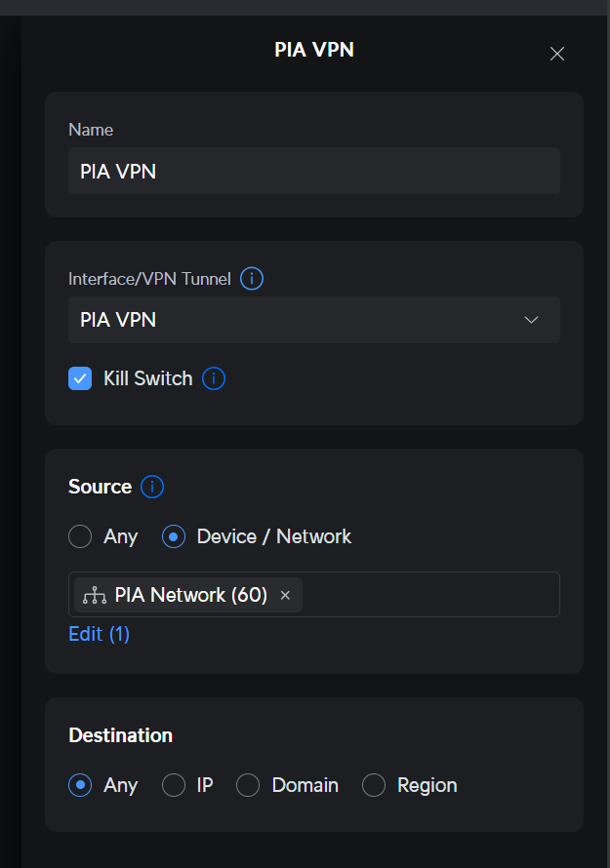Click the Interface/VPN Tunnel info icon
This screenshot has width=610, height=868.
coord(252,279)
